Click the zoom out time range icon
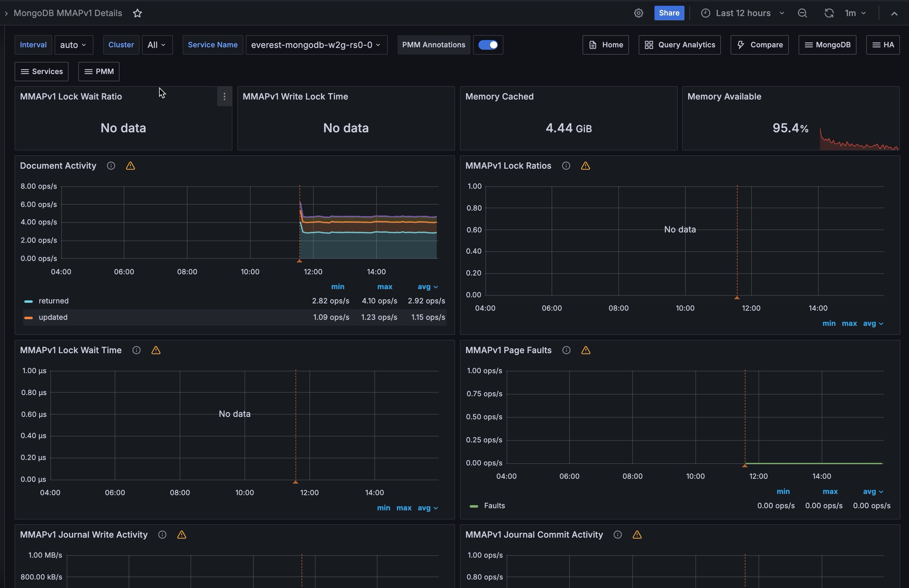 [x=802, y=13]
